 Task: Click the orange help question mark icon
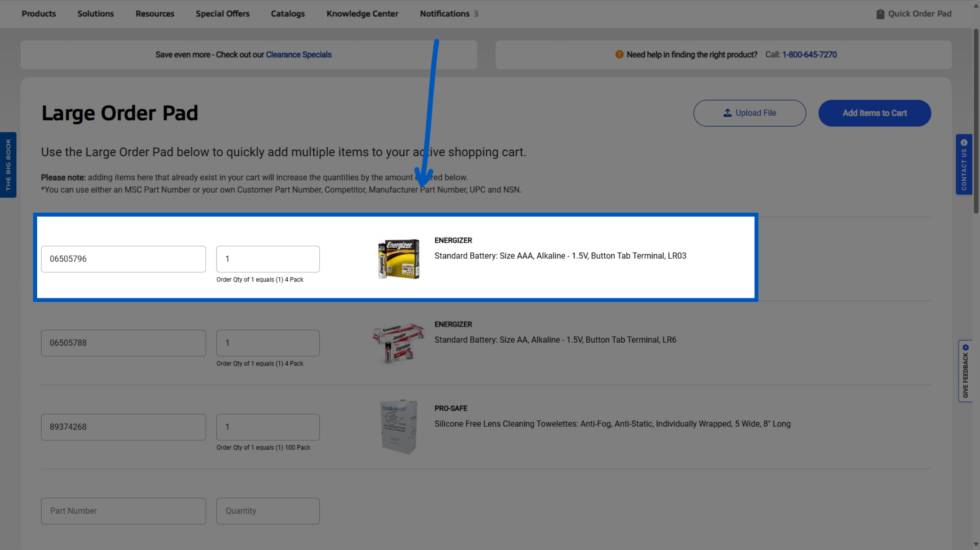click(619, 54)
